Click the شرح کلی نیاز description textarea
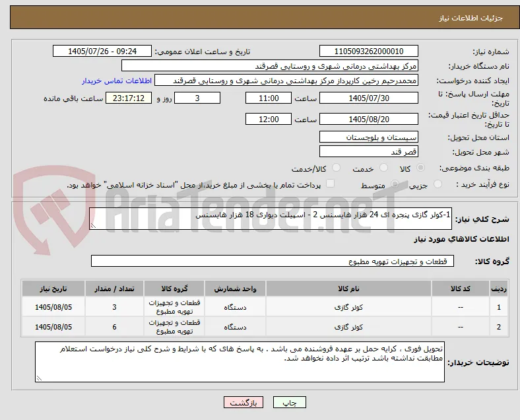Screen dimensions: 520x420 271,219
